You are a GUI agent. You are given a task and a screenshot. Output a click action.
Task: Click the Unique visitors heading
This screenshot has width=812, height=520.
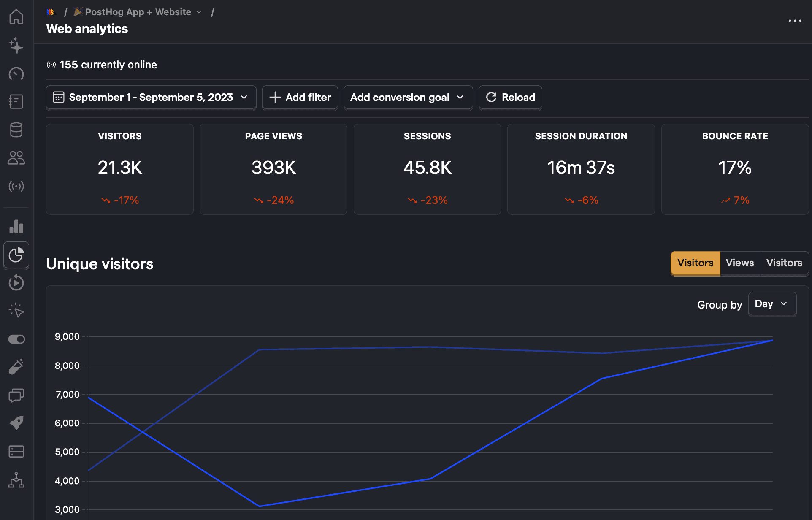point(100,264)
